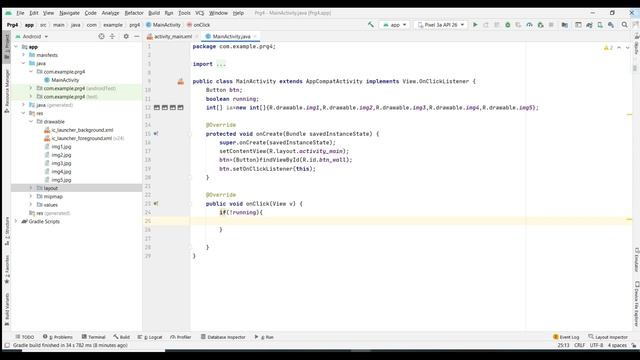Viewport: 640px width, 360px height.
Task: Click the override gutter marker at onCreate line
Action: point(156,134)
